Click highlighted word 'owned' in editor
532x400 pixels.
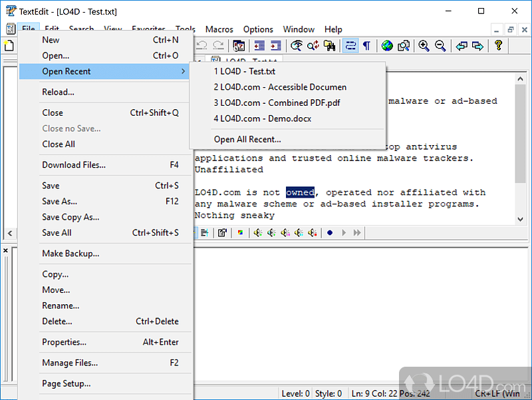pyautogui.click(x=301, y=192)
